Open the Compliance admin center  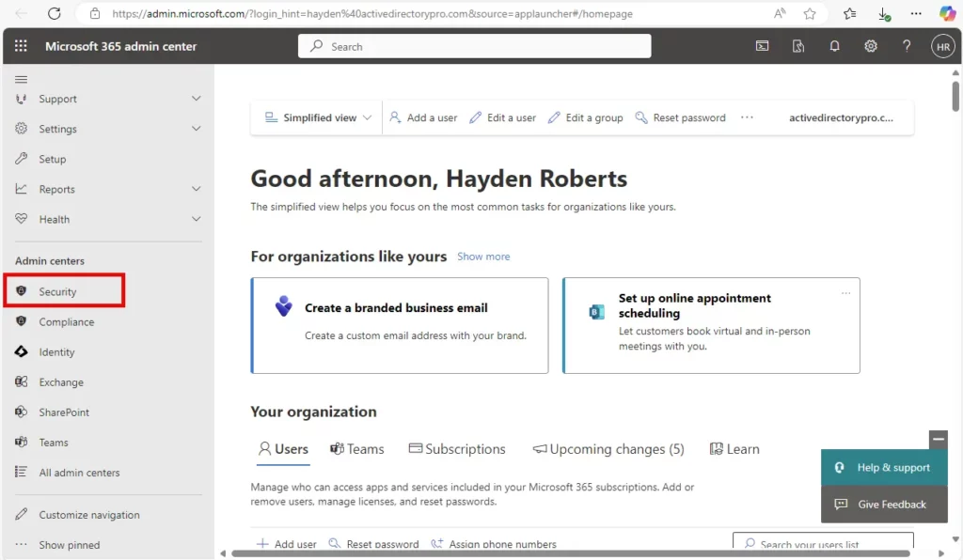(65, 322)
